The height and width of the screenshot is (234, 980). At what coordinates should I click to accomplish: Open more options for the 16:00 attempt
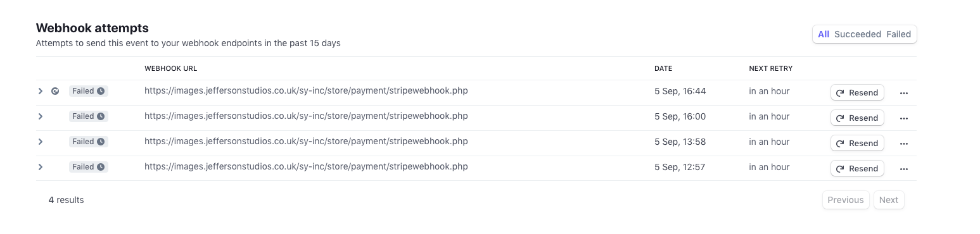(x=904, y=118)
